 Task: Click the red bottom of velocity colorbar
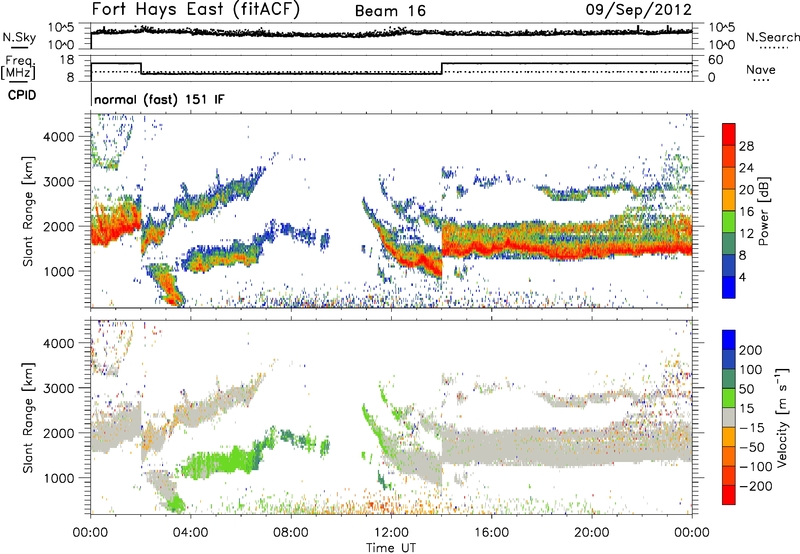[x=729, y=495]
